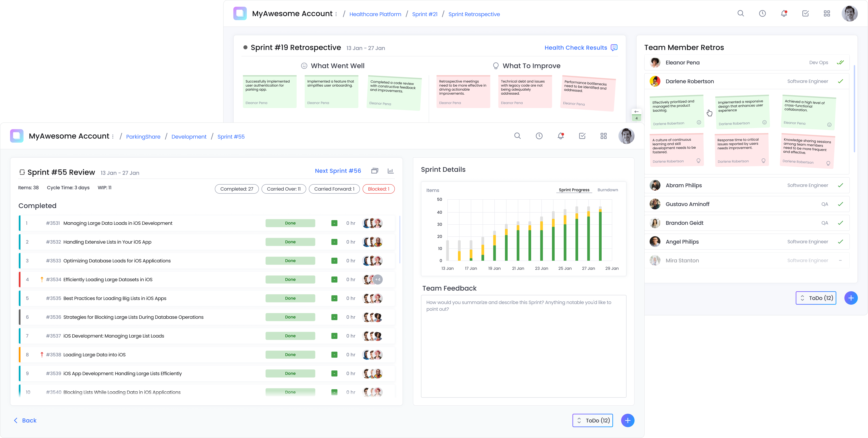Viewport: 868px width, 438px height.
Task: Open checklist icon in Retrospective window header
Action: pyautogui.click(x=805, y=13)
